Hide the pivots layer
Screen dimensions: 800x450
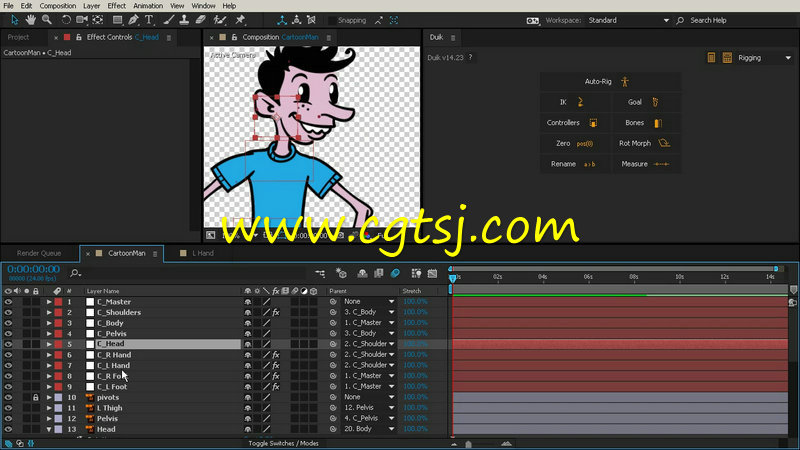[x=8, y=397]
